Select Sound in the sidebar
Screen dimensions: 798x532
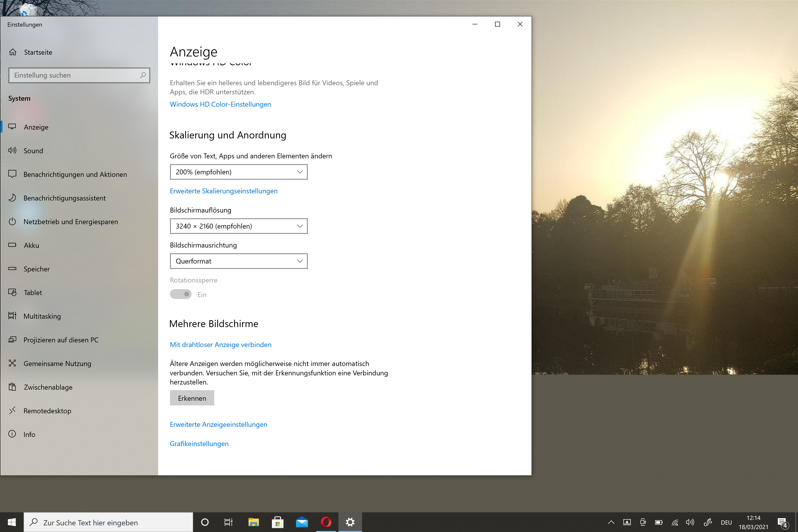click(x=33, y=151)
